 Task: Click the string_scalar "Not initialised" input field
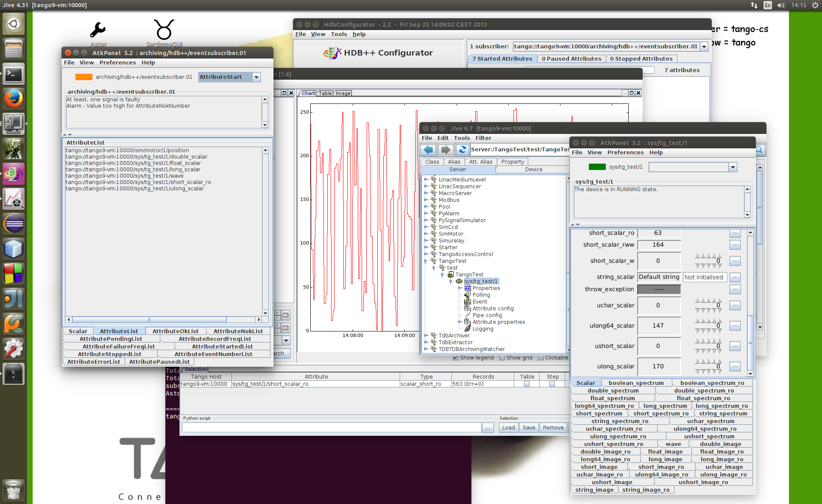tap(705, 277)
